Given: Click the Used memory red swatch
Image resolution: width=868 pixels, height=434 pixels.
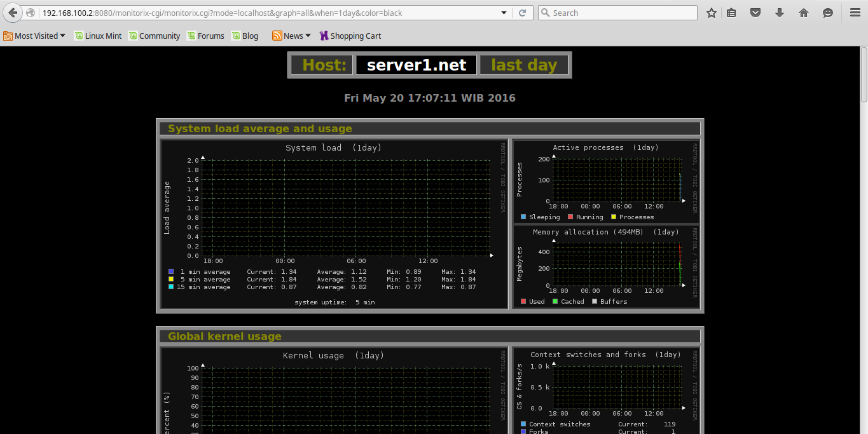Looking at the screenshot, I should 523,301.
